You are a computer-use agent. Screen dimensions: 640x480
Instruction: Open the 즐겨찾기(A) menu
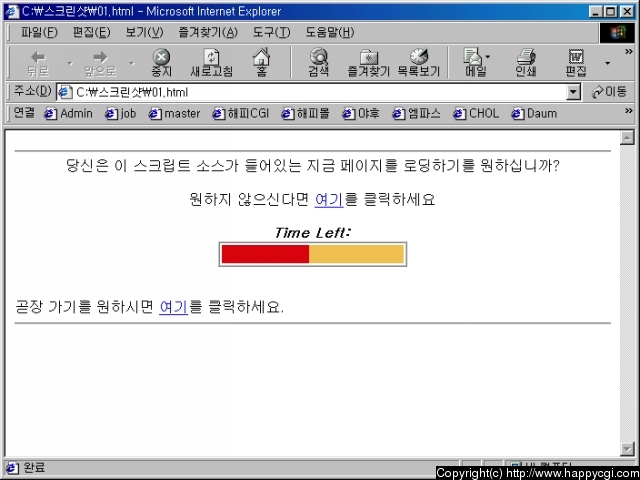tap(208, 32)
